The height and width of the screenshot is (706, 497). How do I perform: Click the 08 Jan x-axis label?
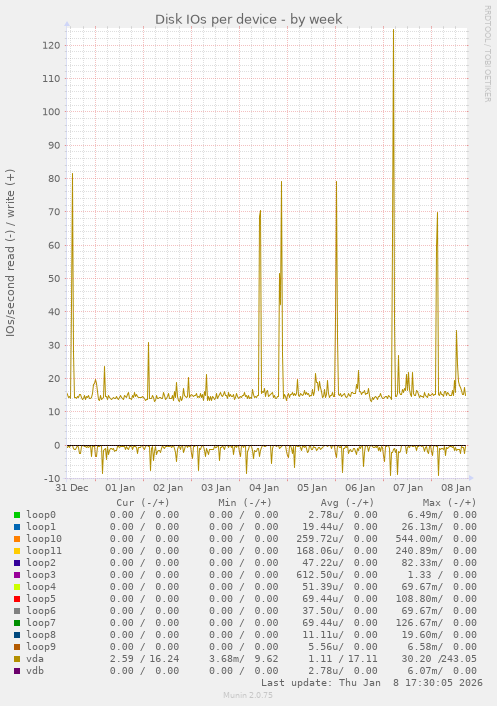tap(456, 488)
